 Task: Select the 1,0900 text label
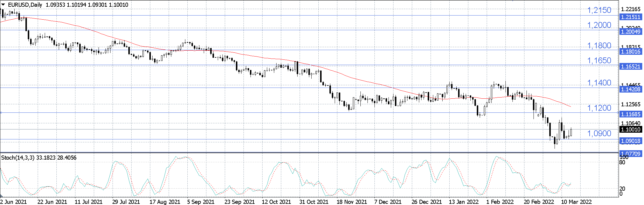(x=599, y=134)
